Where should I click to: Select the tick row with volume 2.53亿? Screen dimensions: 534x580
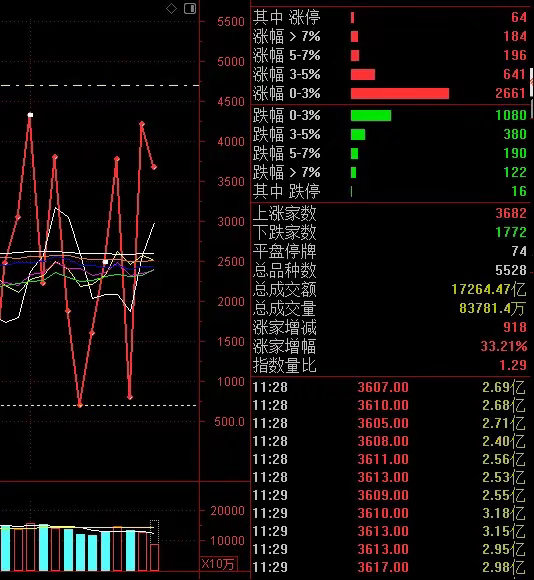(x=390, y=477)
